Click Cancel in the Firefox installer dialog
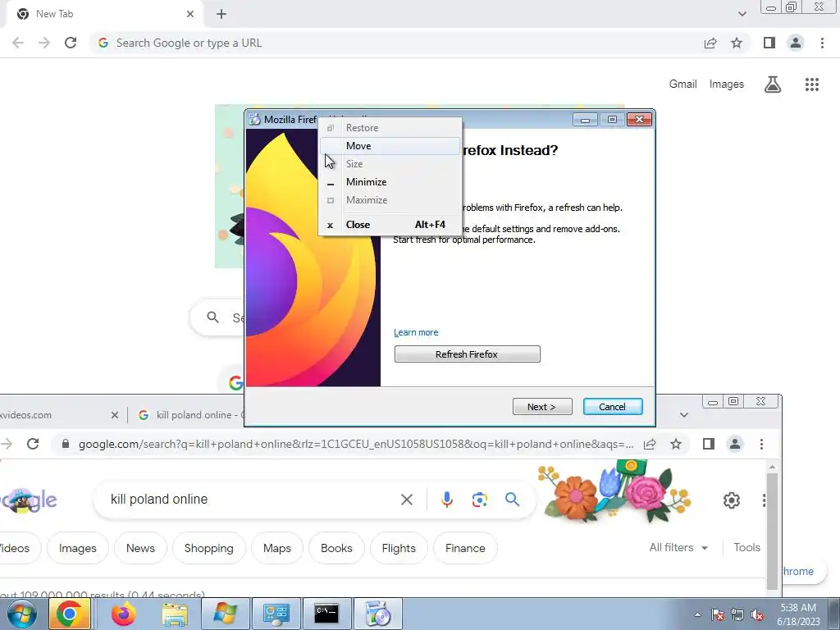The height and width of the screenshot is (630, 840). [x=612, y=407]
